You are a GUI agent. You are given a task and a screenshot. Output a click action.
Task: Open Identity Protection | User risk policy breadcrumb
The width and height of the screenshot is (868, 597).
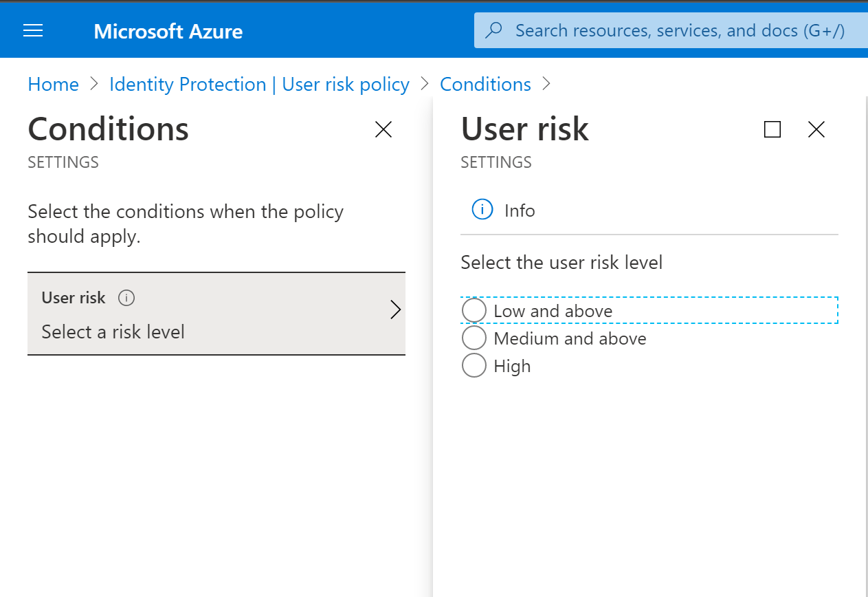(x=259, y=85)
